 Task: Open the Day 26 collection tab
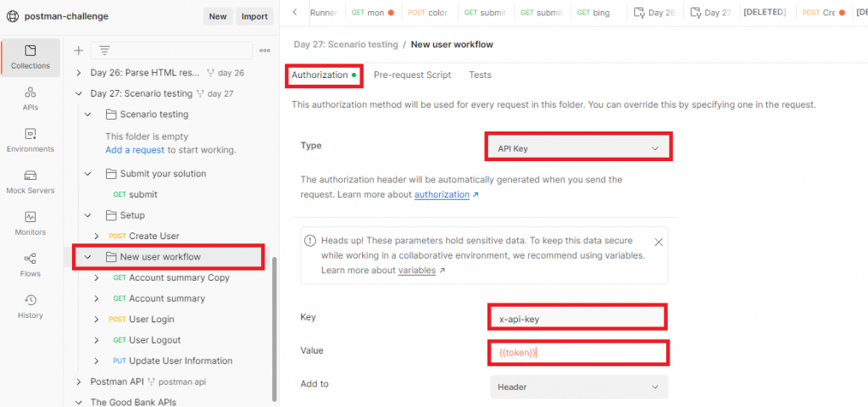pos(655,12)
